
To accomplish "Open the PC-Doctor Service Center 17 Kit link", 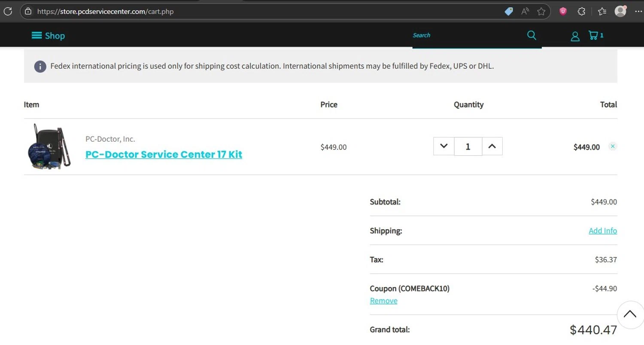I will (164, 154).
